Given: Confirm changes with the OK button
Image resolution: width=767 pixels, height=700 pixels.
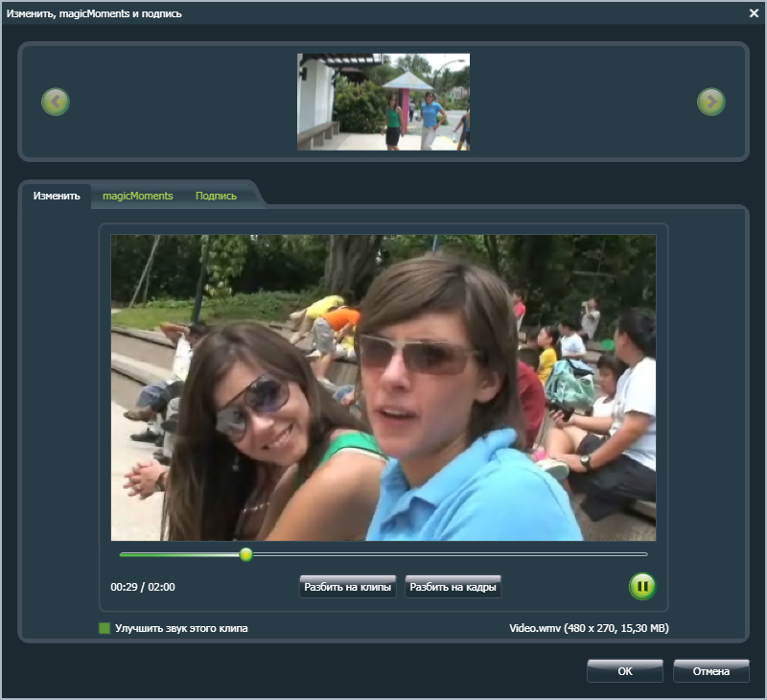Looking at the screenshot, I should tap(624, 671).
